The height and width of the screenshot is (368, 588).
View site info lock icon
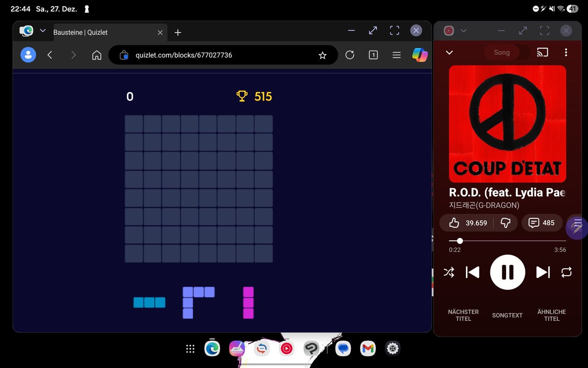[x=123, y=55]
